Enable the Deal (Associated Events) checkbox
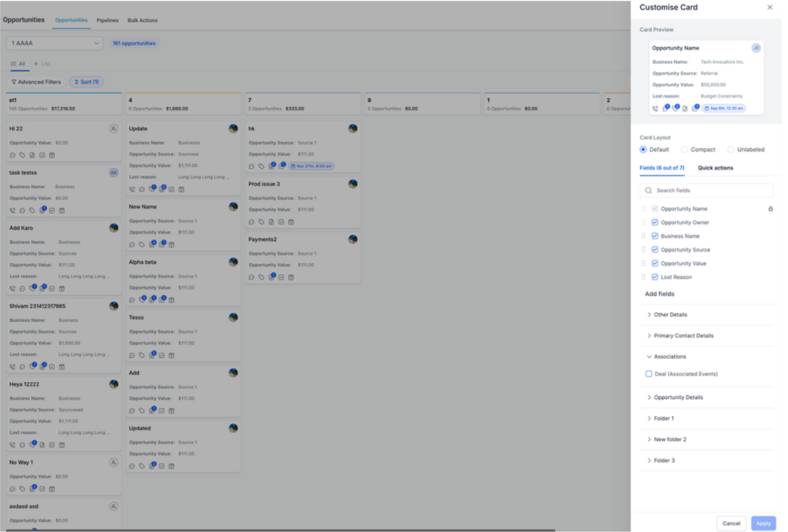 (x=649, y=374)
